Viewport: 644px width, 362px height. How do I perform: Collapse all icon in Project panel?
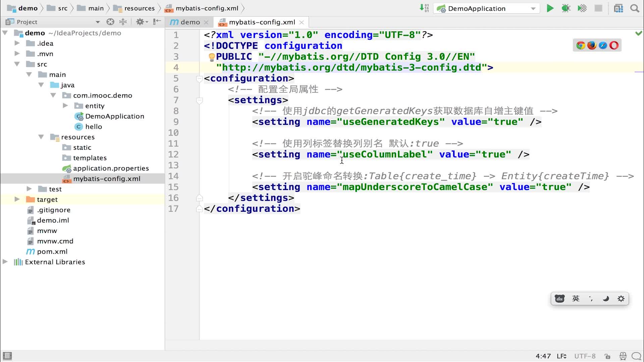pyautogui.click(x=123, y=22)
